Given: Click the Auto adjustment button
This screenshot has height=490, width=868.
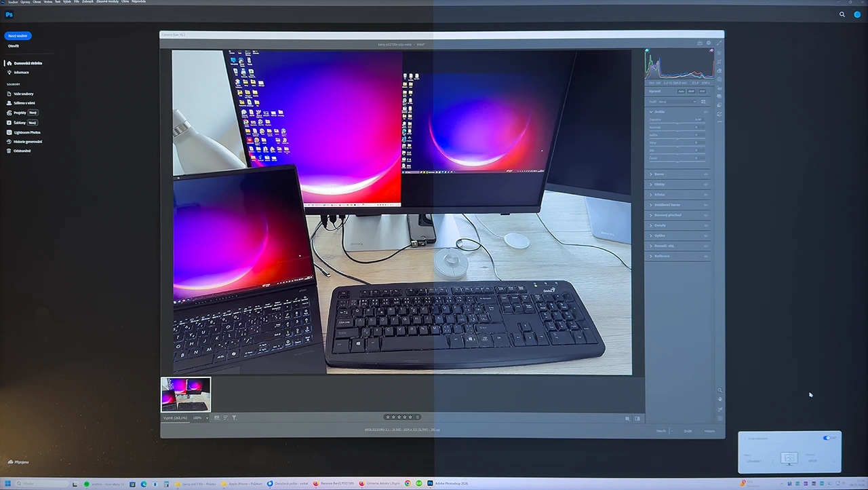Looking at the screenshot, I should (682, 92).
